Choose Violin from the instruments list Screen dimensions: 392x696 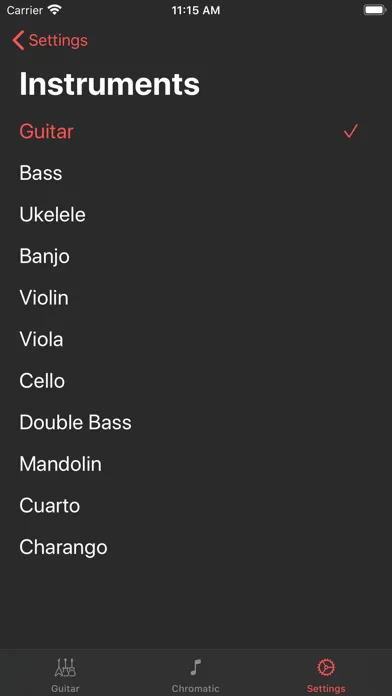[196, 298]
